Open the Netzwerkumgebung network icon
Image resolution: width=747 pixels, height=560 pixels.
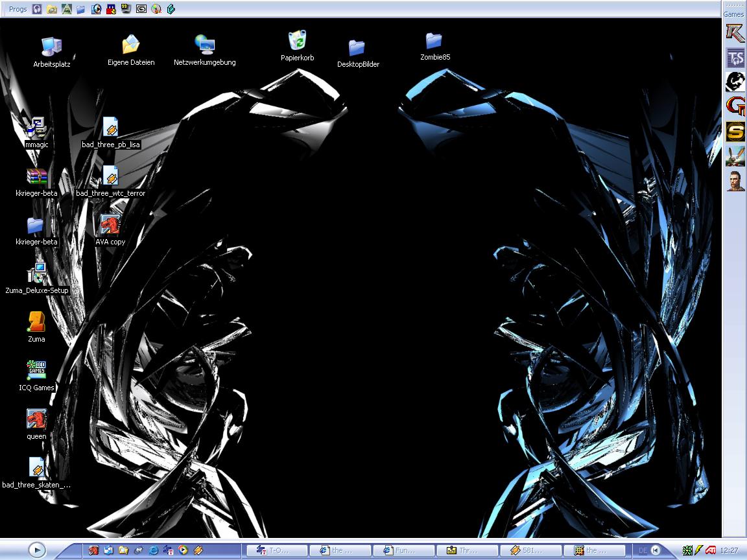click(205, 45)
